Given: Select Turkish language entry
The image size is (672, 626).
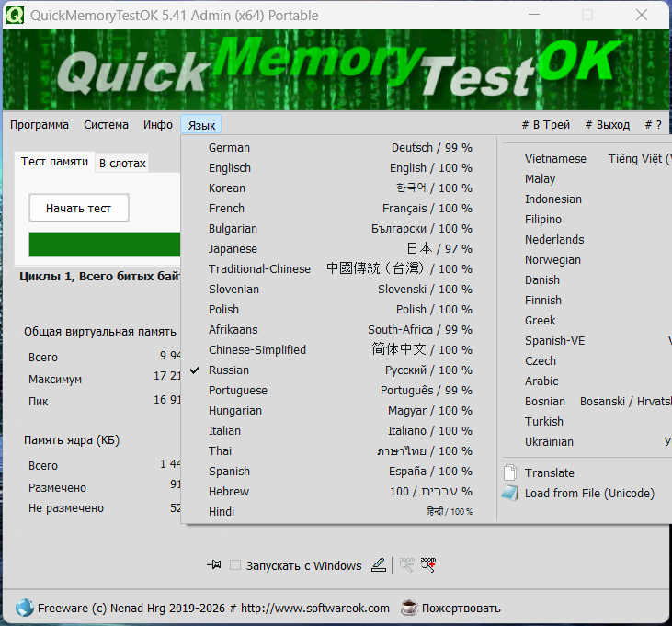Looking at the screenshot, I should (x=587, y=422).
